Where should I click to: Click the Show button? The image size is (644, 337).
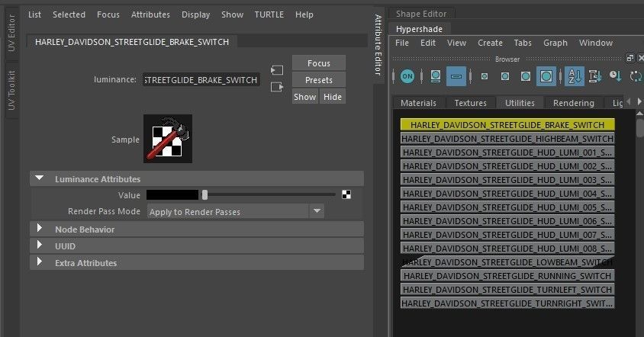304,97
